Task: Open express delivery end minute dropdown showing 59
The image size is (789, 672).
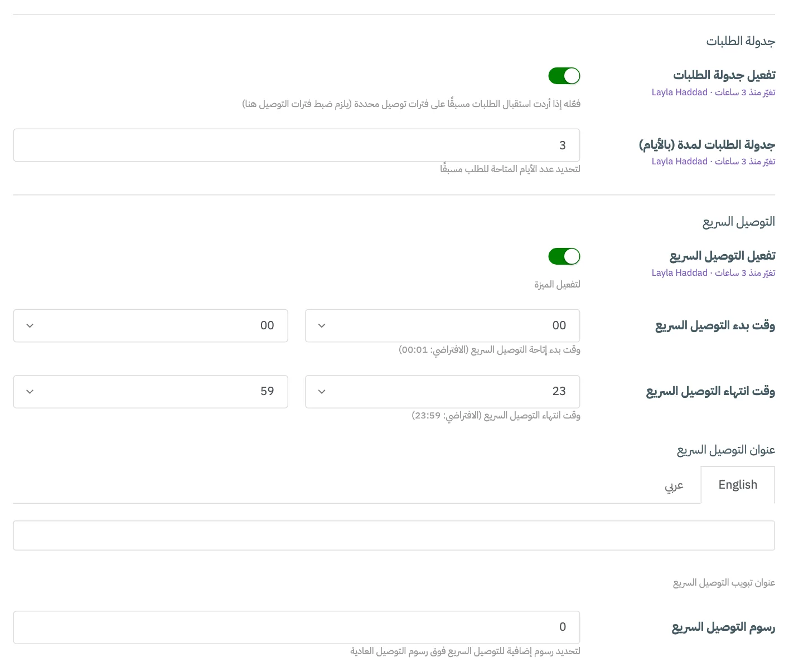Action: click(x=151, y=391)
